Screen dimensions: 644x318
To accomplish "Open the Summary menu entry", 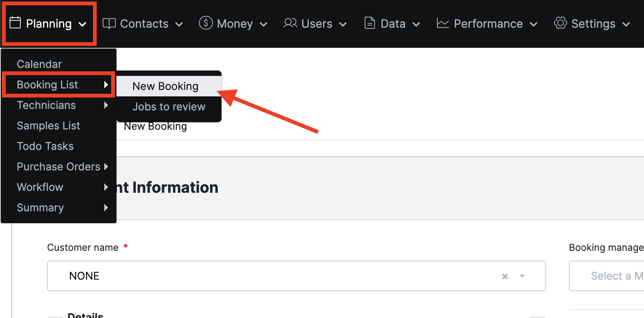I will pyautogui.click(x=40, y=208).
